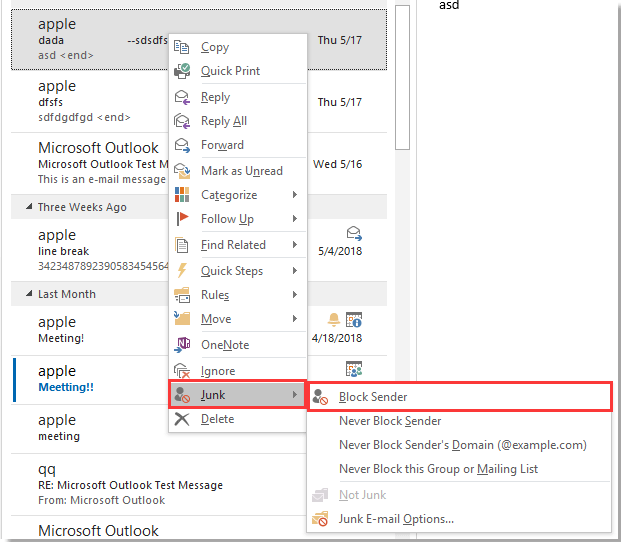The image size is (621, 542).
Task: Click the Quick Steps lightning icon
Action: point(182,271)
